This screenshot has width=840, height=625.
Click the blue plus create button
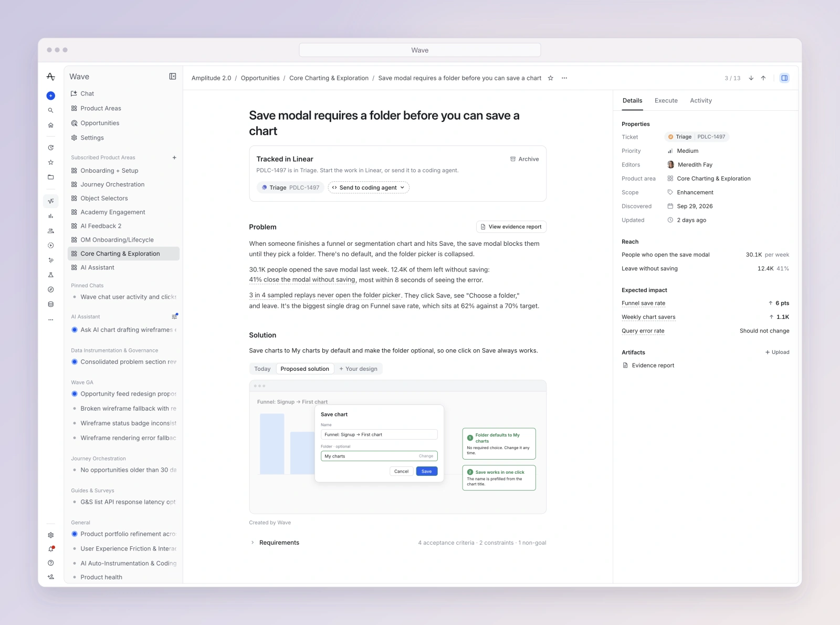coord(50,96)
